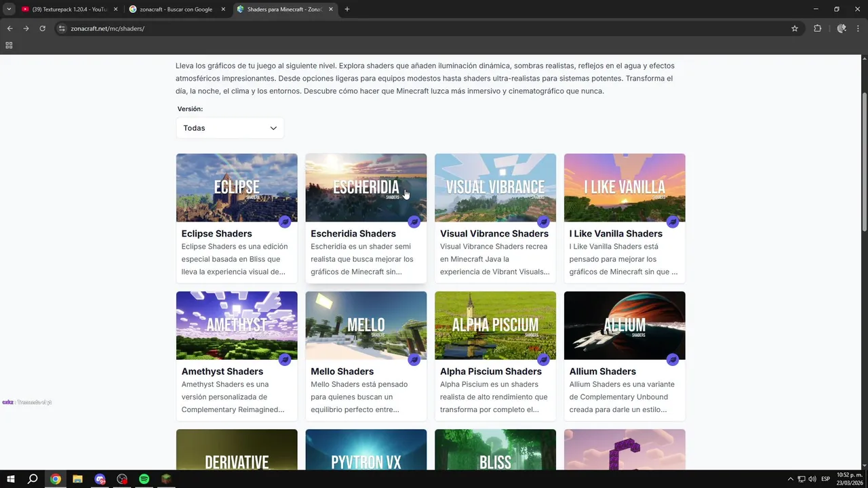868x488 pixels.
Task: Open the OBS recording taskbar icon
Action: [x=122, y=479]
